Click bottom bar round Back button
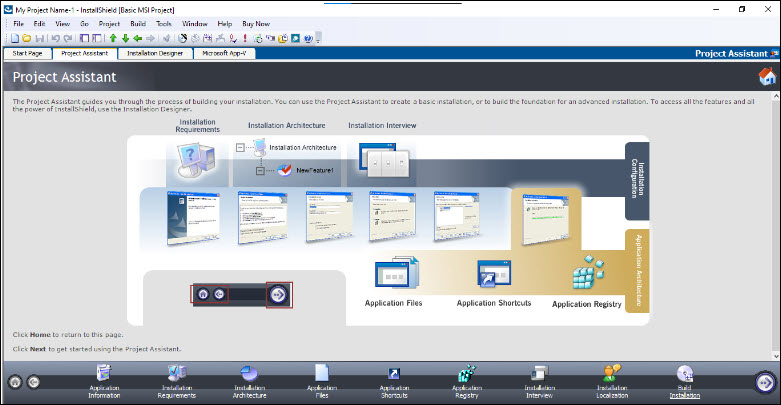The width and height of the screenshot is (781, 405). click(x=33, y=382)
